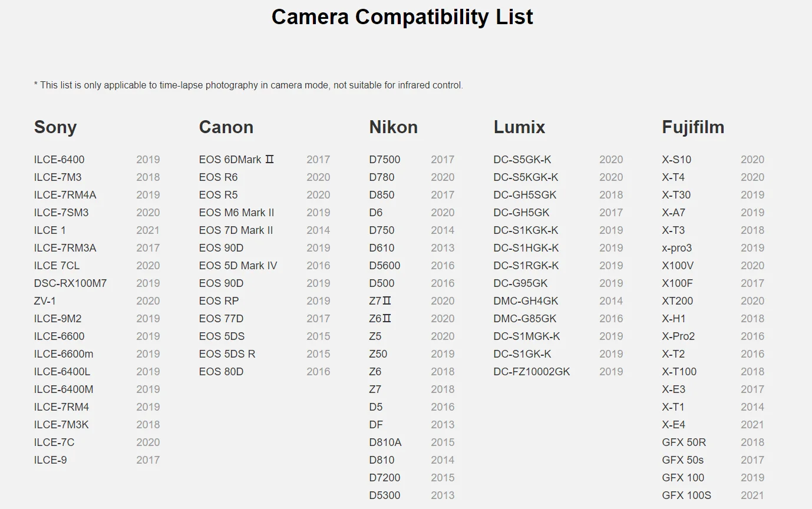Click the "Sony" brand heading
The image size is (812, 509).
click(x=55, y=127)
